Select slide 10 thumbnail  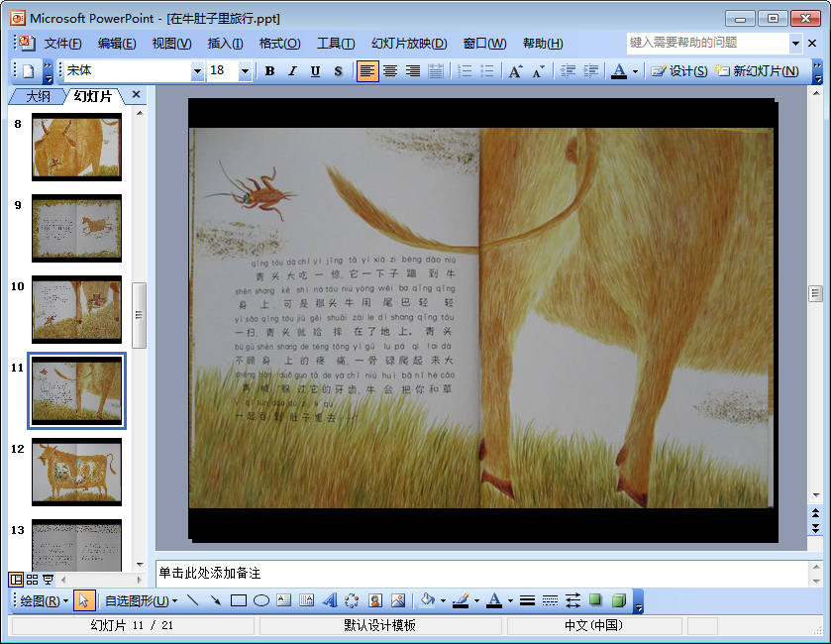(x=77, y=309)
